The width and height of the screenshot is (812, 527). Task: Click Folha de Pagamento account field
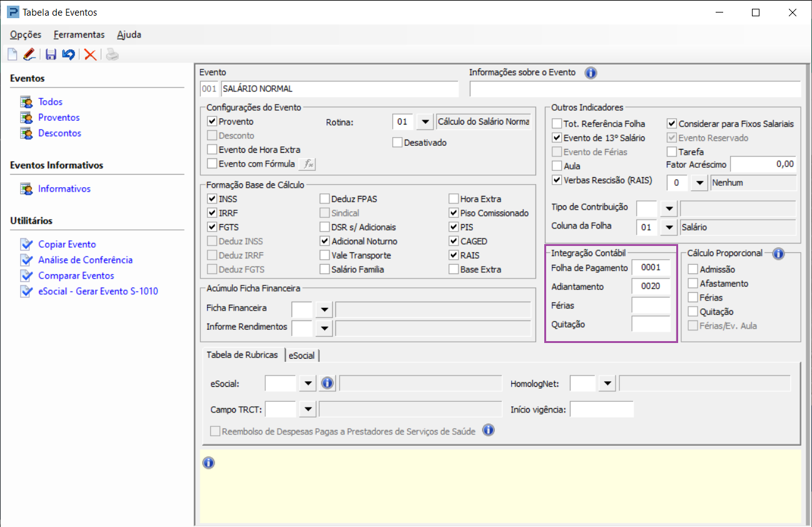point(651,268)
